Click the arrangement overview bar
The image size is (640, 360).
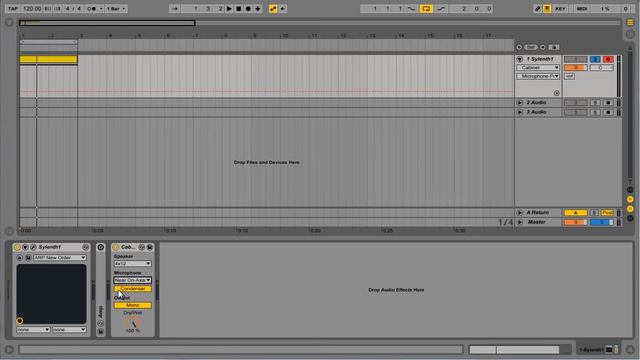tap(320, 23)
